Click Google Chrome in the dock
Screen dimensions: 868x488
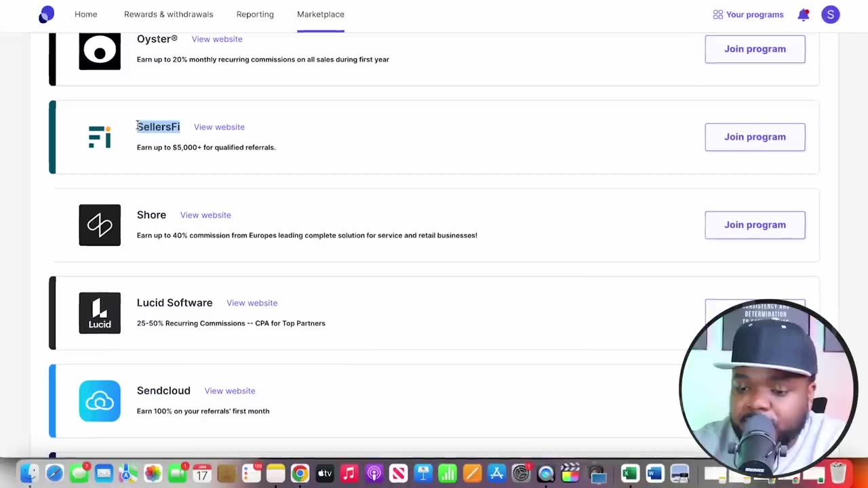[x=300, y=473]
